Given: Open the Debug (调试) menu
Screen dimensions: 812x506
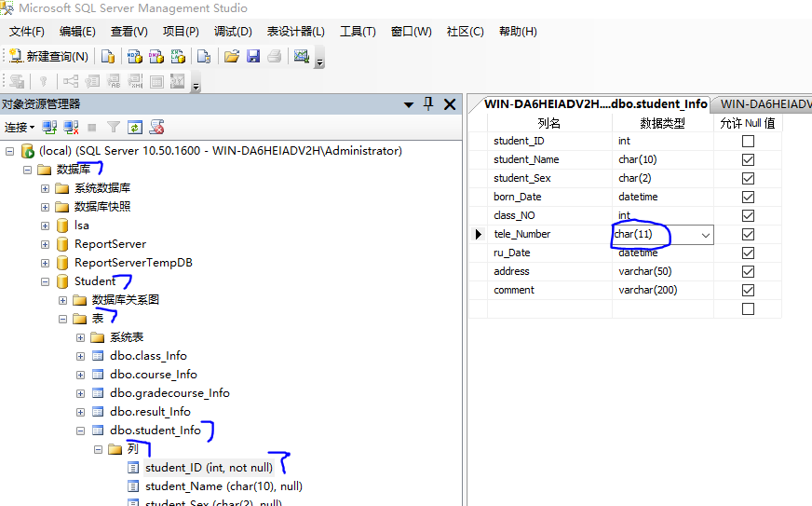Looking at the screenshot, I should pyautogui.click(x=233, y=32).
